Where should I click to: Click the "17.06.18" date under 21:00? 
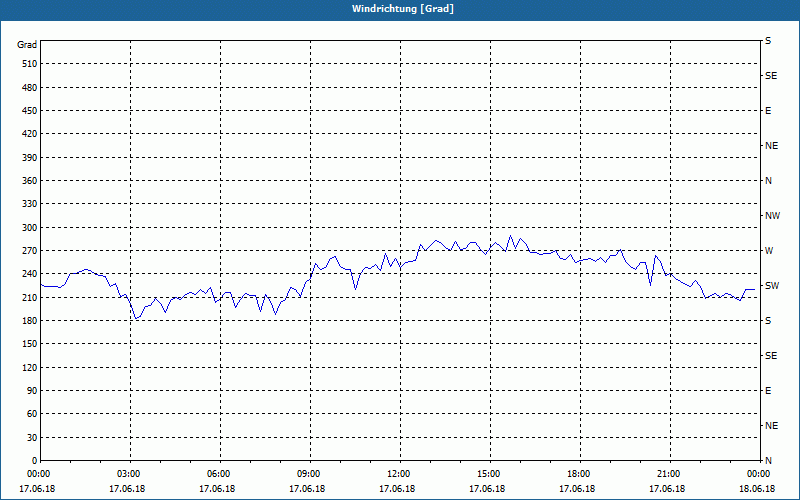(667, 489)
